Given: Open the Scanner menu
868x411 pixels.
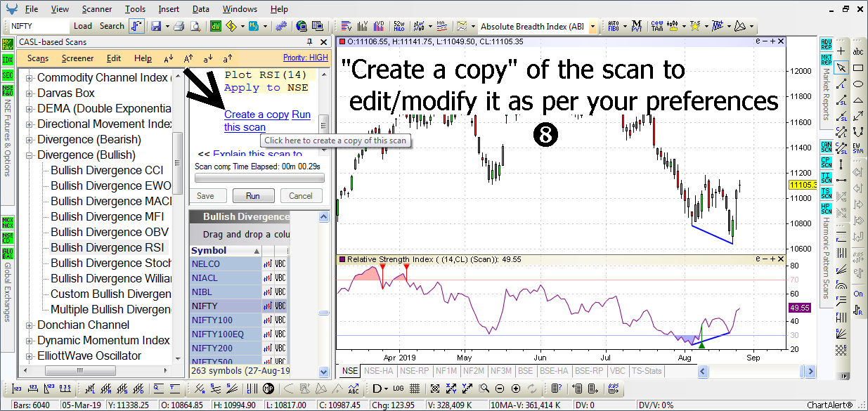Looking at the screenshot, I should coord(96,9).
